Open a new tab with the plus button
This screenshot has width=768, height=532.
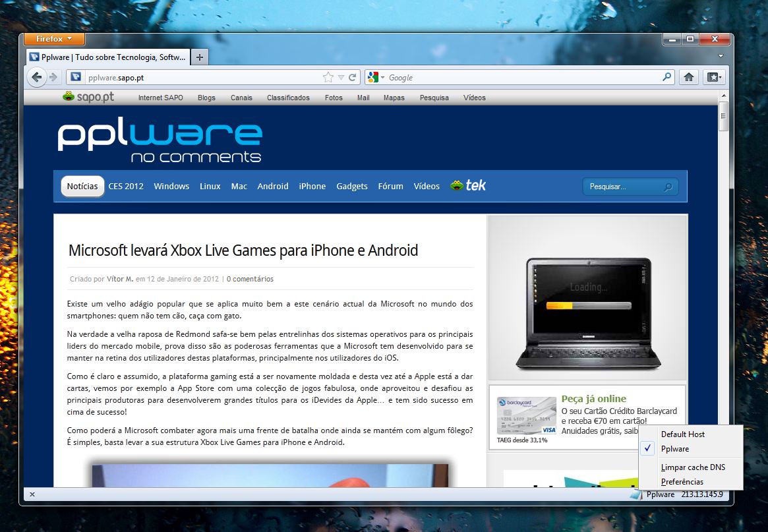coord(199,57)
